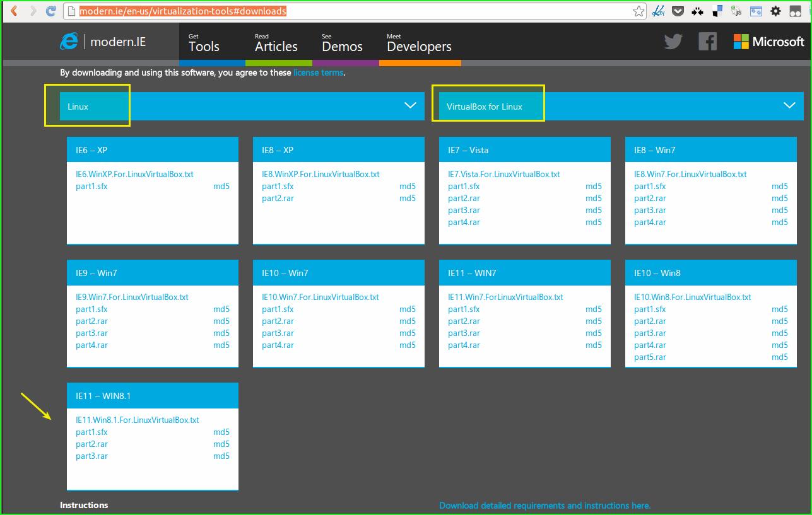The image size is (812, 515).
Task: Open md5 for part3.rar in IE11 – WIN8.1
Action: tap(221, 456)
